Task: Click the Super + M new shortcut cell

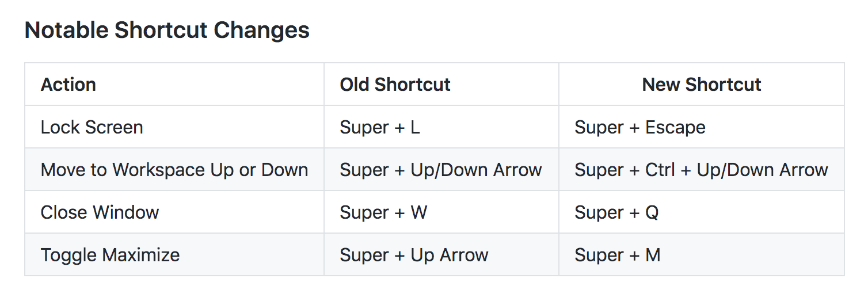Action: (x=702, y=254)
